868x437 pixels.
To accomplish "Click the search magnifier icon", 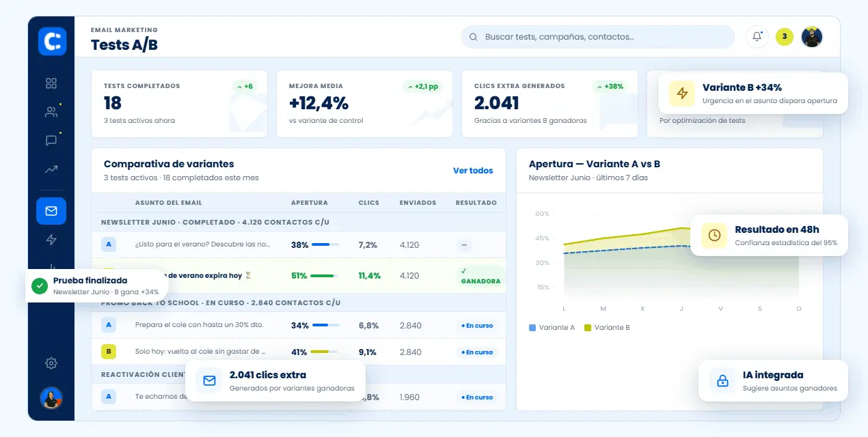I will (474, 37).
